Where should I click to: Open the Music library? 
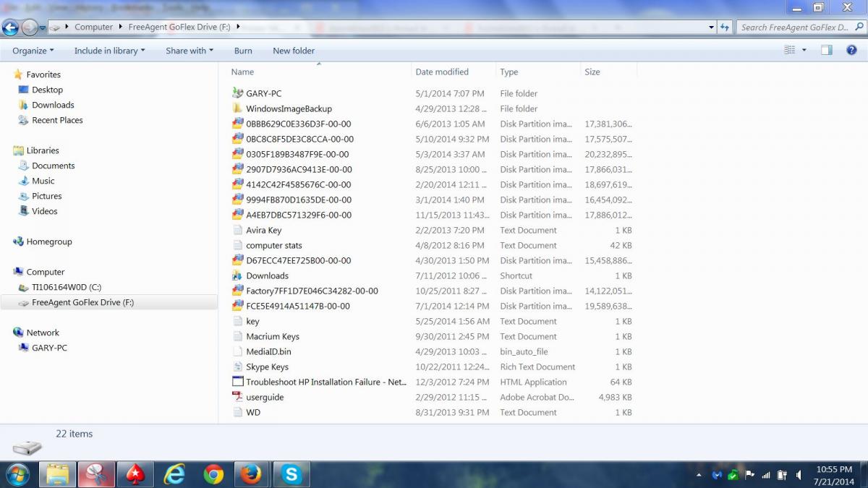[43, 181]
